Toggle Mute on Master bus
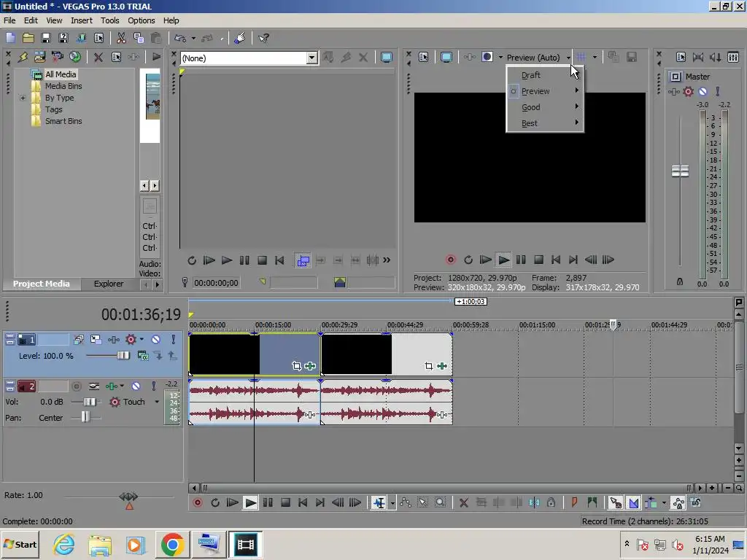This screenshot has width=747, height=560. 703,91
